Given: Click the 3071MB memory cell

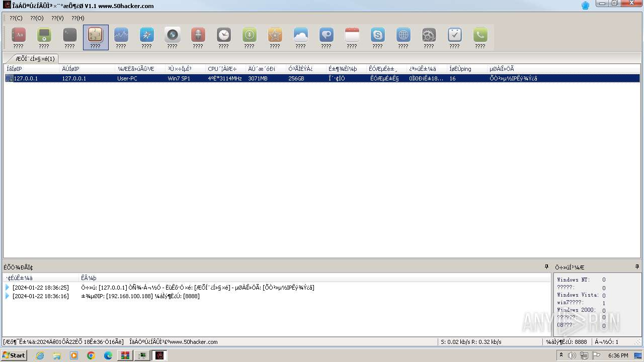Looking at the screenshot, I should pos(258,78).
